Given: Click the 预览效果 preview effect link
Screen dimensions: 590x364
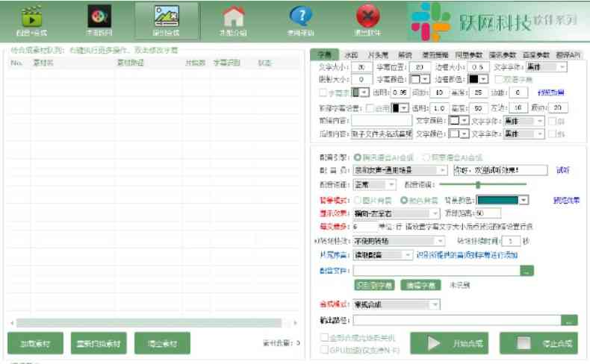Looking at the screenshot, I should (566, 200).
